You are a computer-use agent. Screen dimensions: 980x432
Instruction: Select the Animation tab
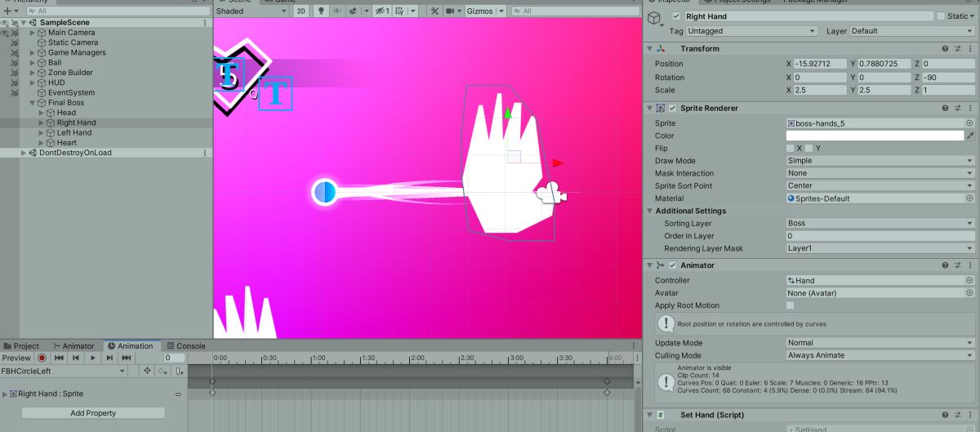(x=131, y=346)
